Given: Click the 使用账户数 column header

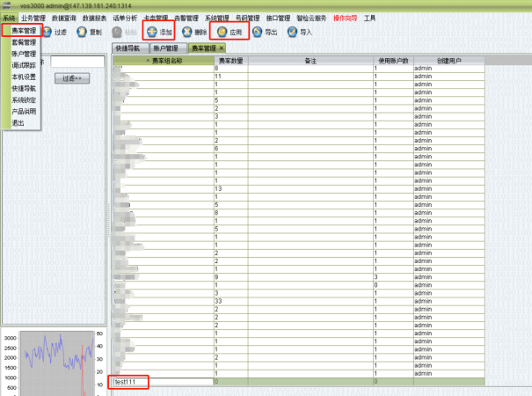Looking at the screenshot, I should click(x=392, y=61).
